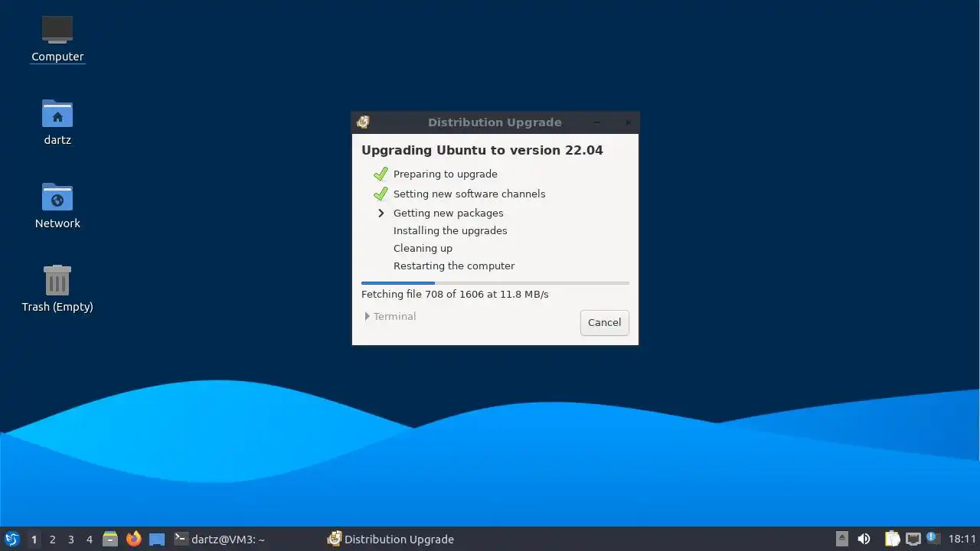This screenshot has height=551, width=980.
Task: Open the Trash (Empty) desktop icon
Action: [x=57, y=289]
